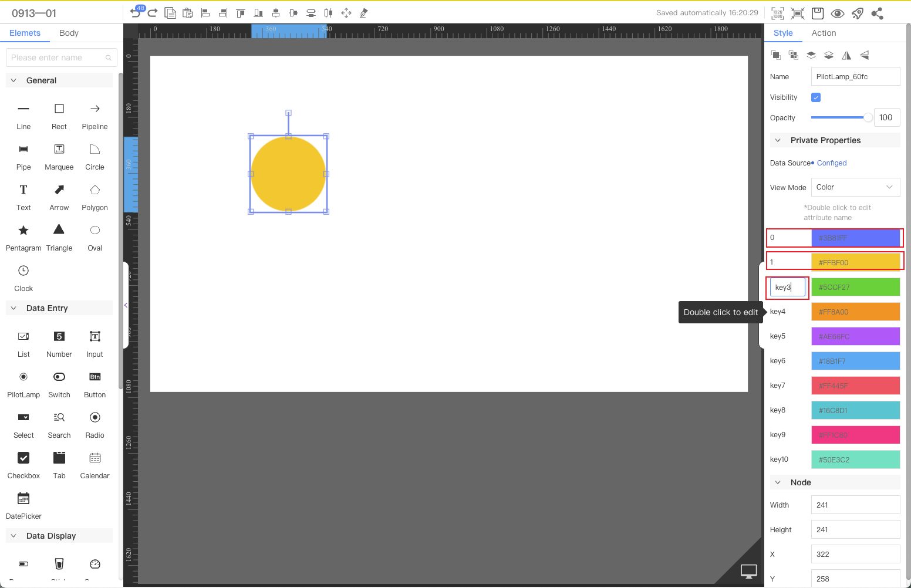Select the Button element in Data Entry

coord(95,383)
